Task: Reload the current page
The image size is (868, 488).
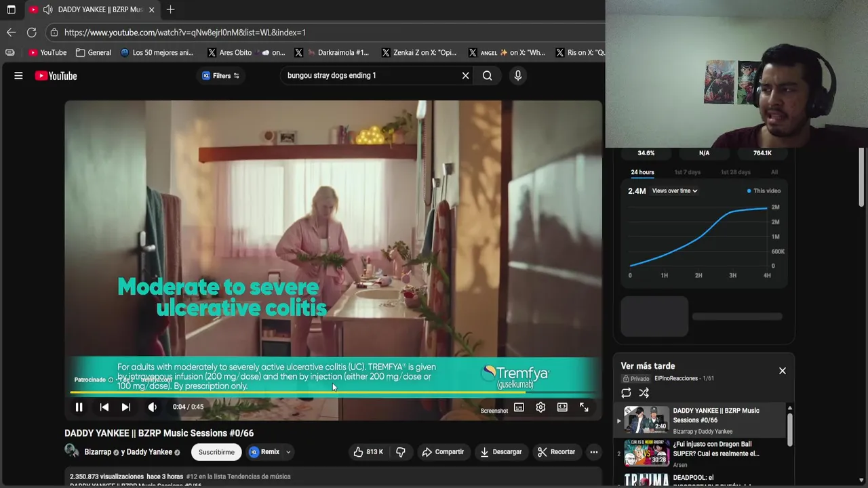Action: 31,33
